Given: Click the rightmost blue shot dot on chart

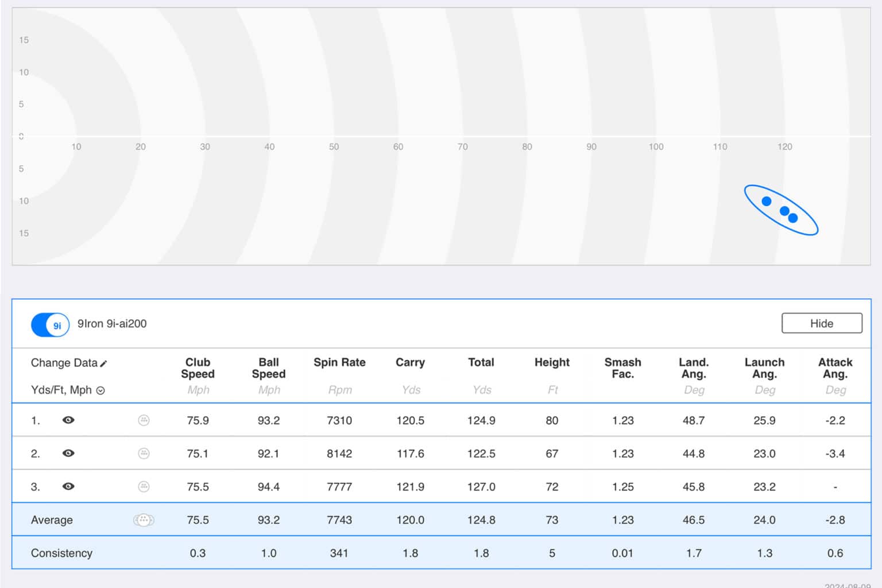Looking at the screenshot, I should click(793, 218).
